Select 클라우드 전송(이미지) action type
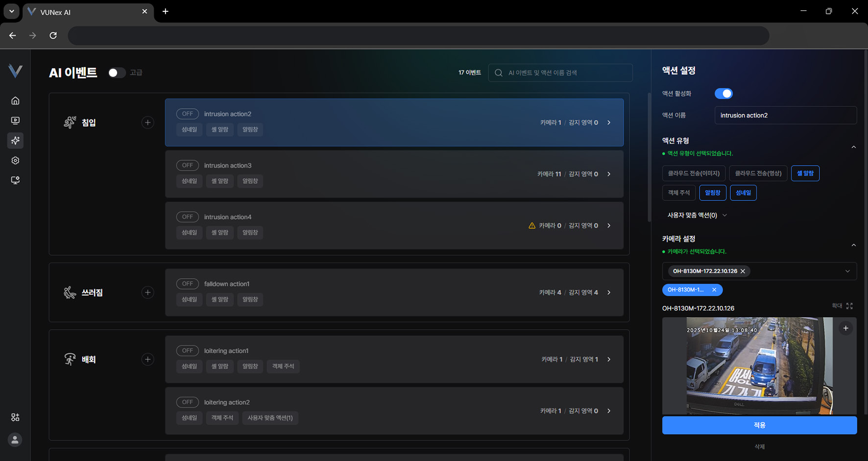This screenshot has width=868, height=461. pos(694,173)
